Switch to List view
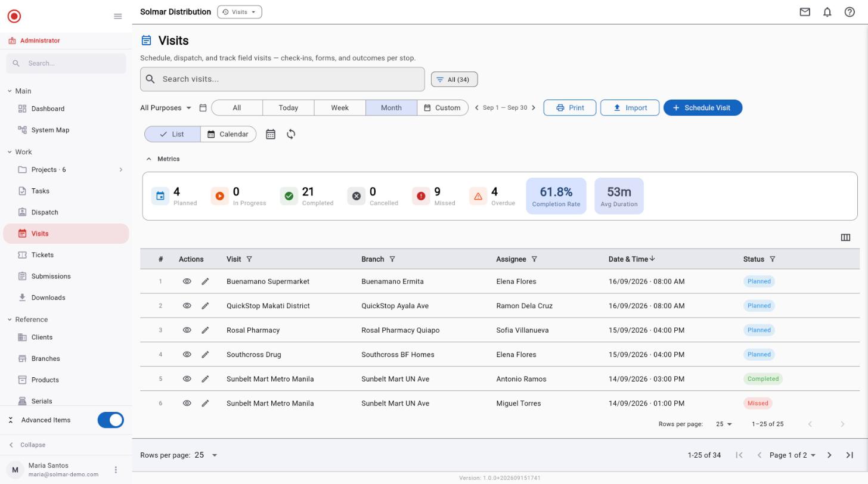This screenshot has width=868, height=484. [x=172, y=134]
